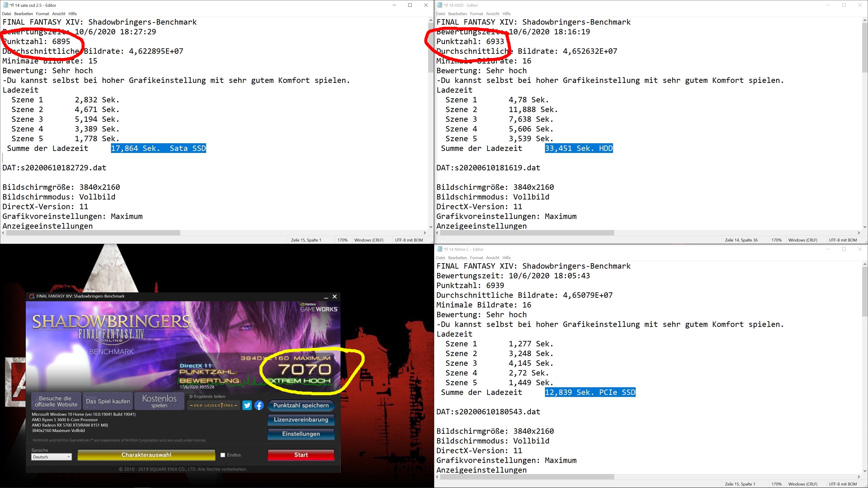Image resolution: width=868 pixels, height=488 pixels.
Task: Open the Bearbeiten menu in the NVme editor
Action: coord(457,258)
